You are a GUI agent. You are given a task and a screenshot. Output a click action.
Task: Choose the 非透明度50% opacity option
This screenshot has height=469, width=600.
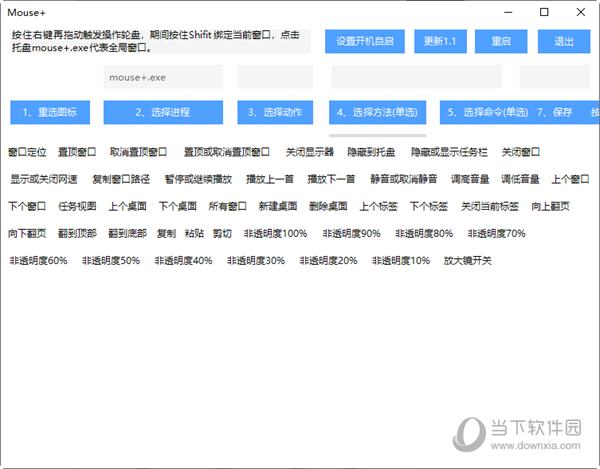point(111,260)
